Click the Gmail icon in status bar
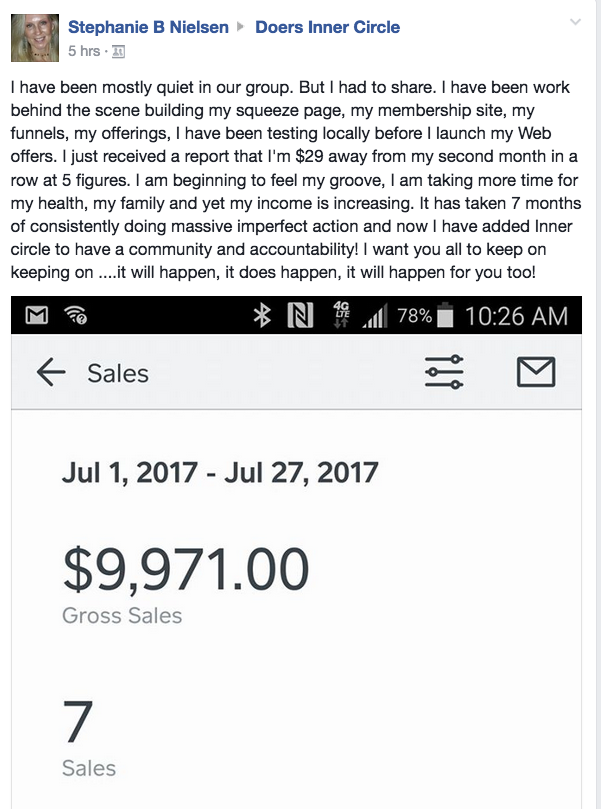The height and width of the screenshot is (809, 601). click(x=37, y=317)
